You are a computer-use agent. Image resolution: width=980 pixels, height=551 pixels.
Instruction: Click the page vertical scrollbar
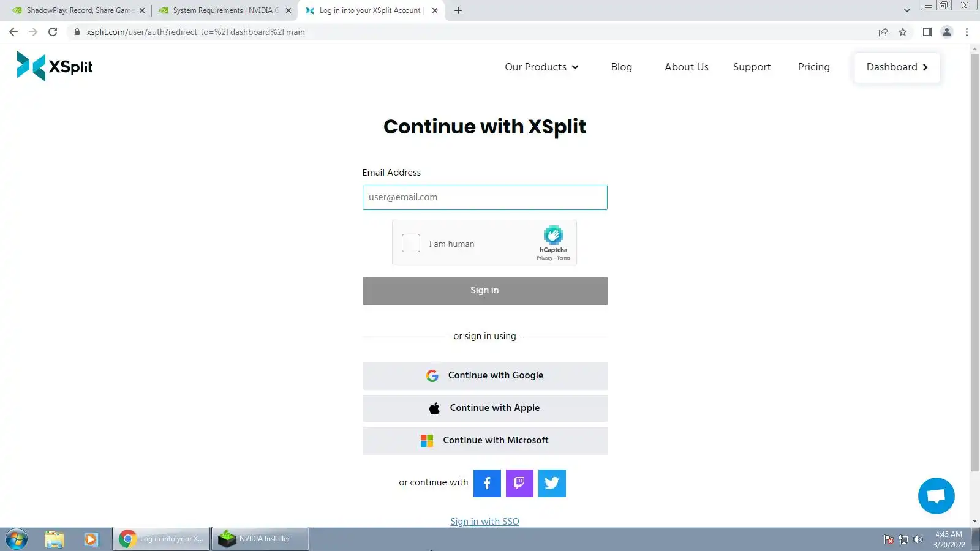[x=974, y=263]
